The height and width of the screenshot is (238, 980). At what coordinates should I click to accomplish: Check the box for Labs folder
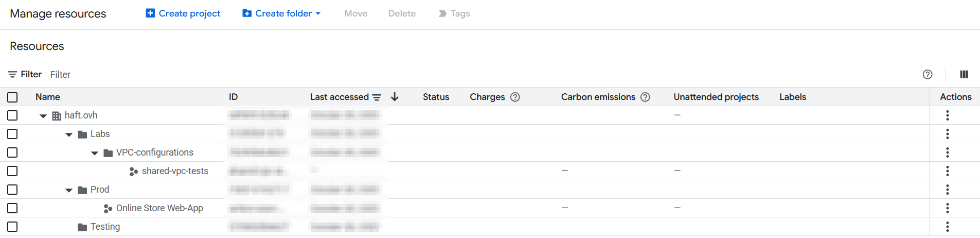13,134
